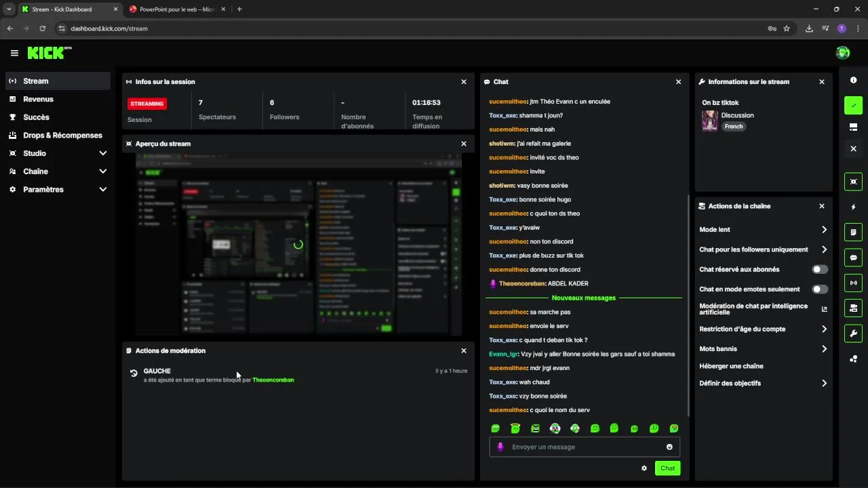Insert the crying emote at row end
The width and height of the screenshot is (868, 488).
pyautogui.click(x=674, y=428)
